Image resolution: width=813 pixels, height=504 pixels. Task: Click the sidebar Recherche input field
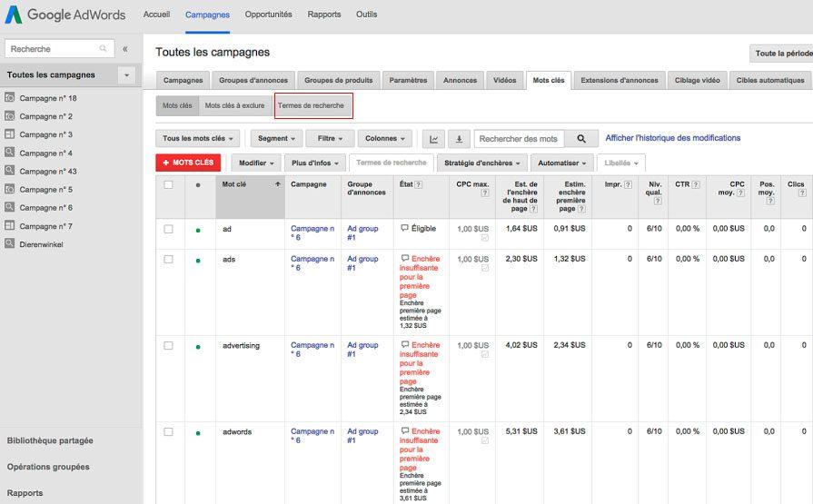pyautogui.click(x=60, y=49)
